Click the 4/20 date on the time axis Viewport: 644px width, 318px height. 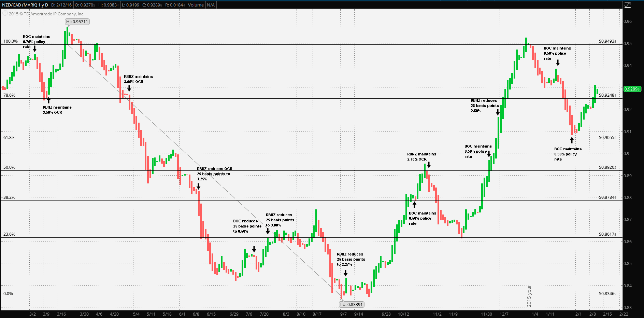tap(114, 314)
